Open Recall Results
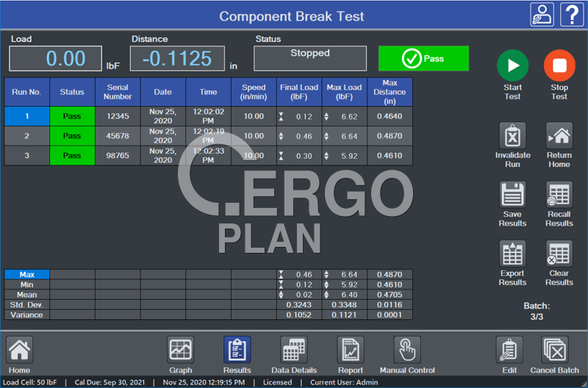The width and height of the screenshot is (588, 388). click(x=559, y=195)
